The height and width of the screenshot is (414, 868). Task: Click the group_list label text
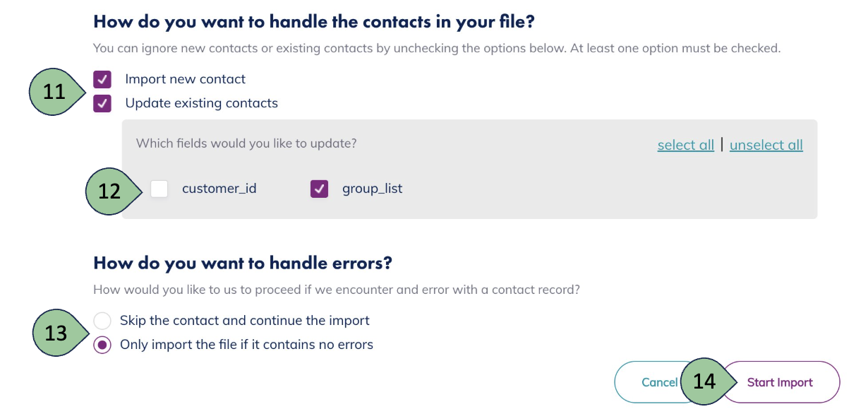tap(372, 189)
